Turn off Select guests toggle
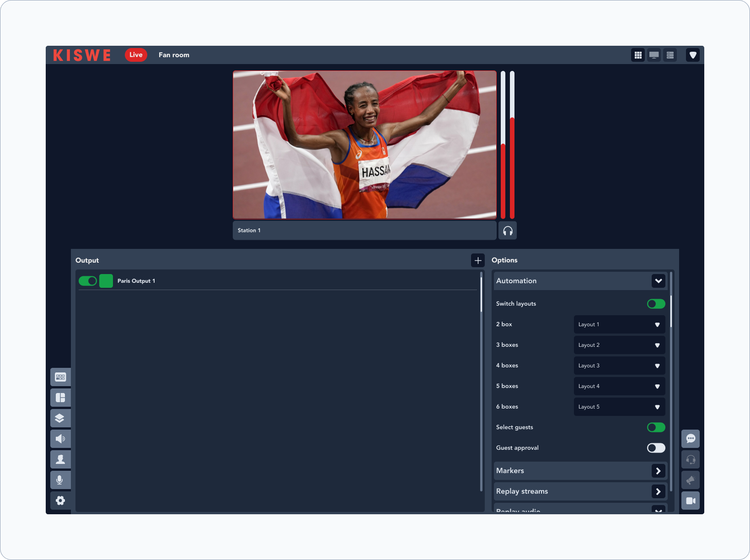The height and width of the screenshot is (560, 750). point(656,427)
